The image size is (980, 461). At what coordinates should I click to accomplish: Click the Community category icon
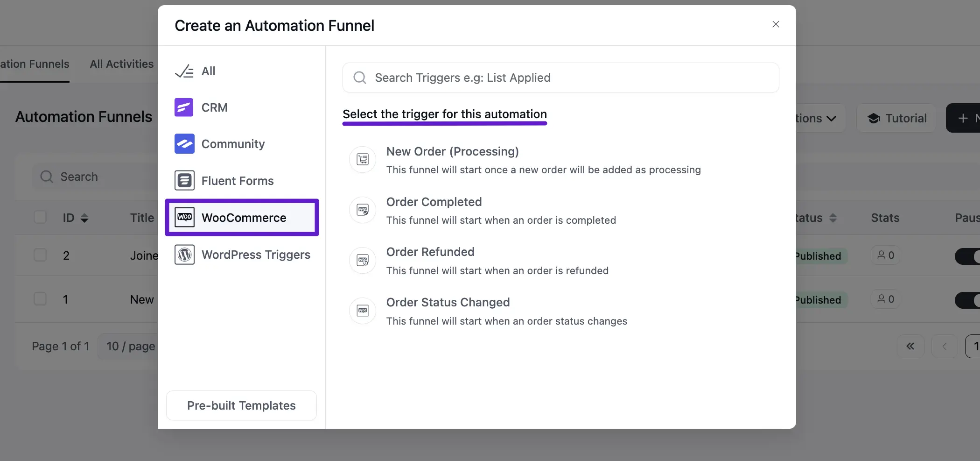[x=184, y=144]
